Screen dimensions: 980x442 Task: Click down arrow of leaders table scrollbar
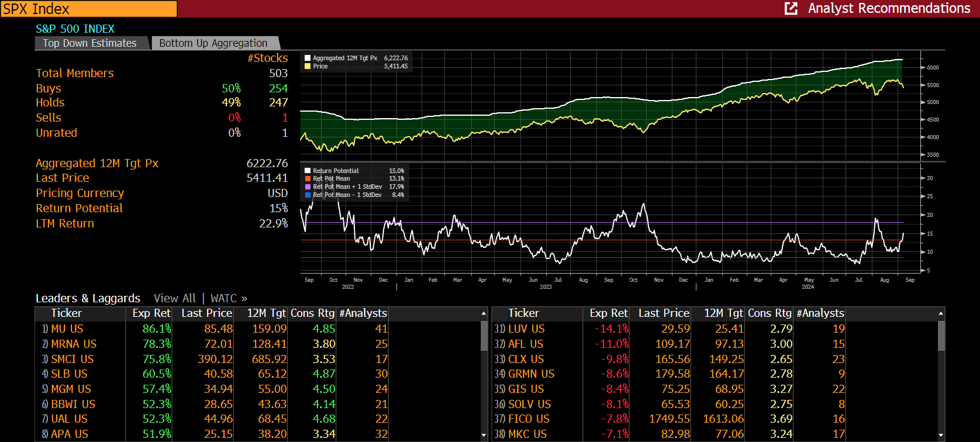pos(484,435)
